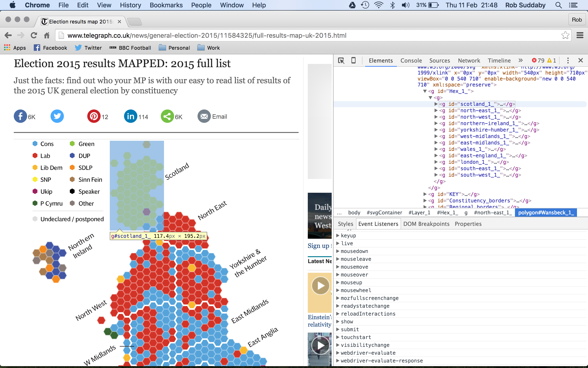The width and height of the screenshot is (588, 368).
Task: Toggle DevTools device mode icon
Action: point(353,60)
